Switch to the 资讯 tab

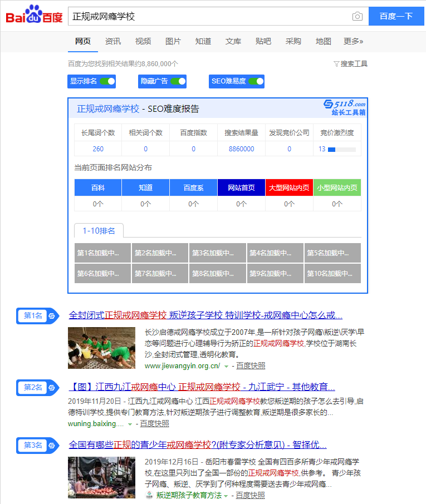click(113, 42)
